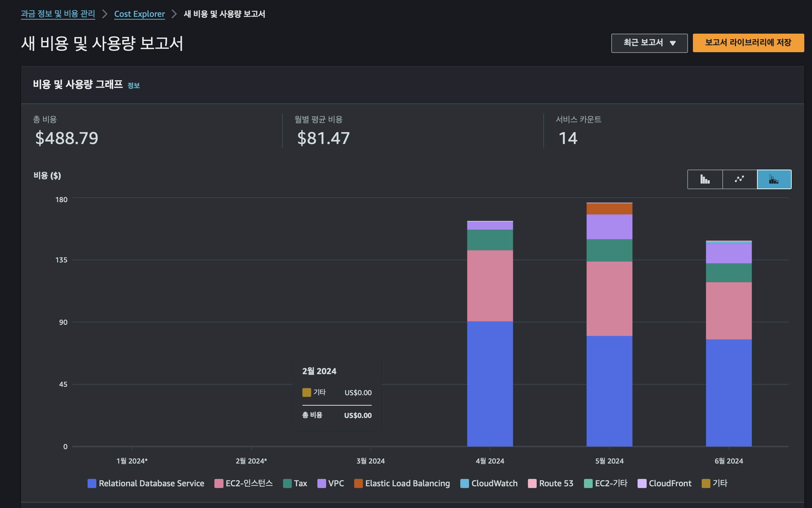
Task: Click the CloudFront legend text
Action: click(x=670, y=483)
